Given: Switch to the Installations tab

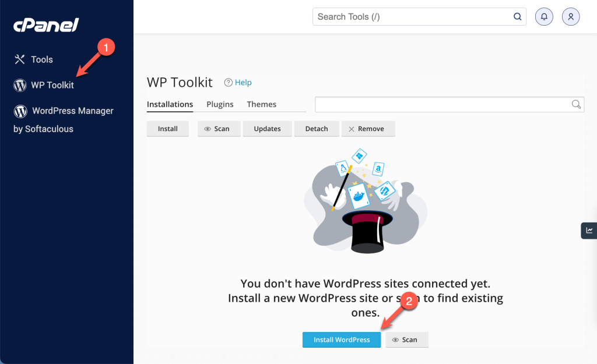Looking at the screenshot, I should (x=170, y=104).
